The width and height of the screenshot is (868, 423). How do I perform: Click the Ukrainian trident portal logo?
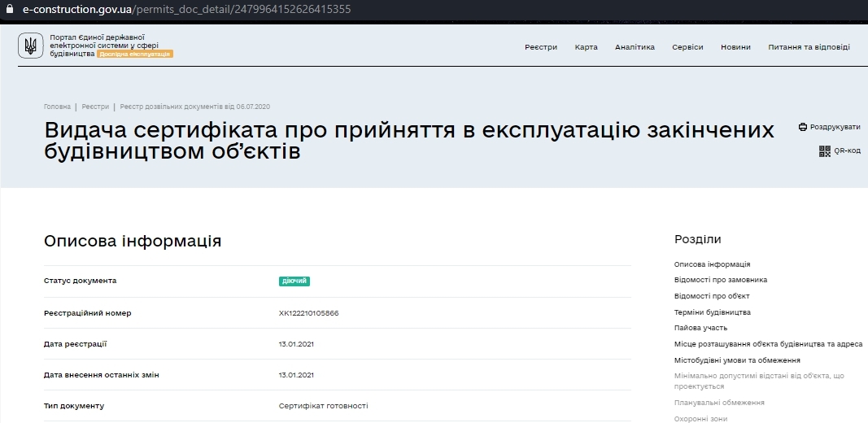[x=30, y=46]
